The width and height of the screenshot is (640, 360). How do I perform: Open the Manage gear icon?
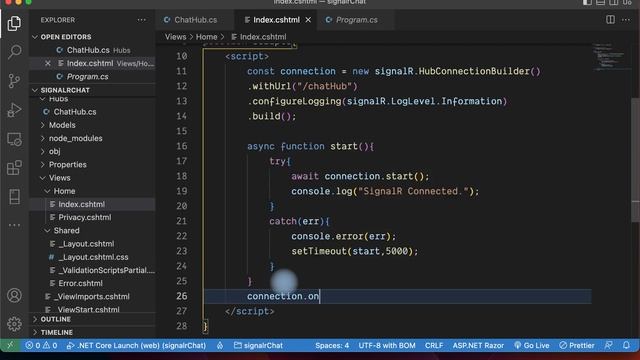pos(14,324)
